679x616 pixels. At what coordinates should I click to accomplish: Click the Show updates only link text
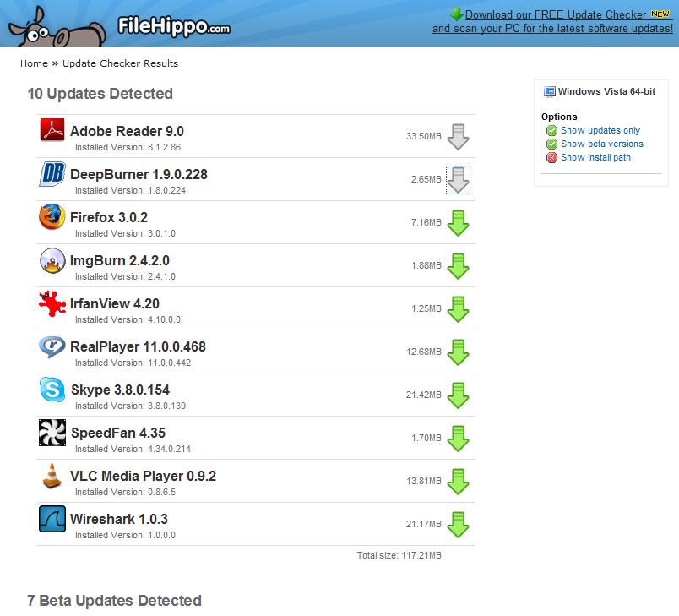(x=600, y=130)
